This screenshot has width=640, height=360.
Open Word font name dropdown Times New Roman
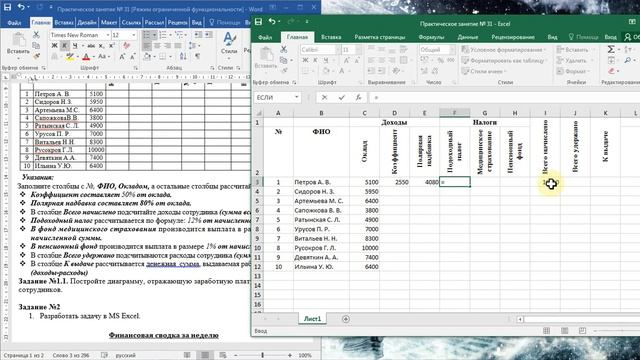click(x=108, y=35)
